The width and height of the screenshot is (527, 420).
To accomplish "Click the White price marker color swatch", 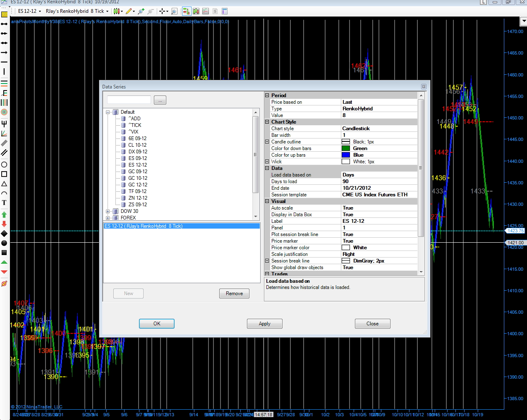I will click(x=346, y=248).
